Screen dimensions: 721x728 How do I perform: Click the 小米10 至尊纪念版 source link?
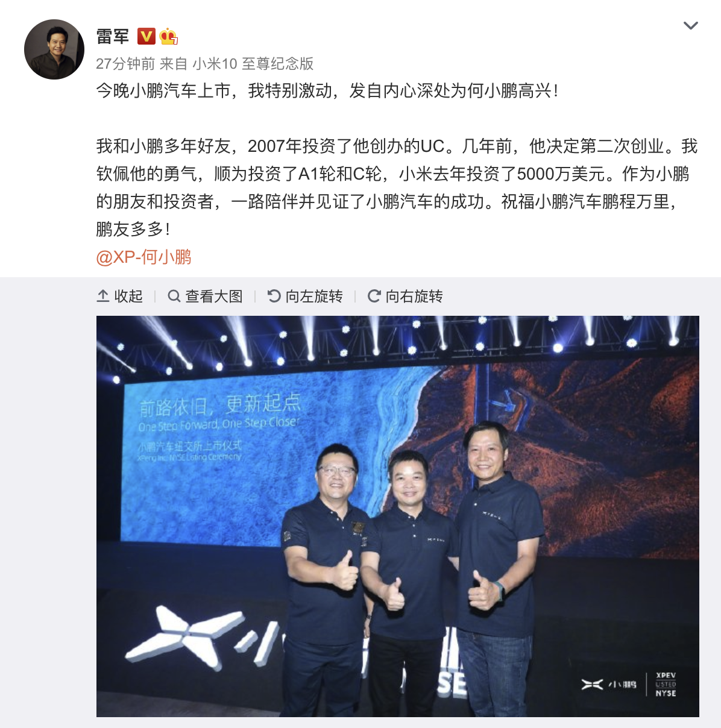pos(253,64)
